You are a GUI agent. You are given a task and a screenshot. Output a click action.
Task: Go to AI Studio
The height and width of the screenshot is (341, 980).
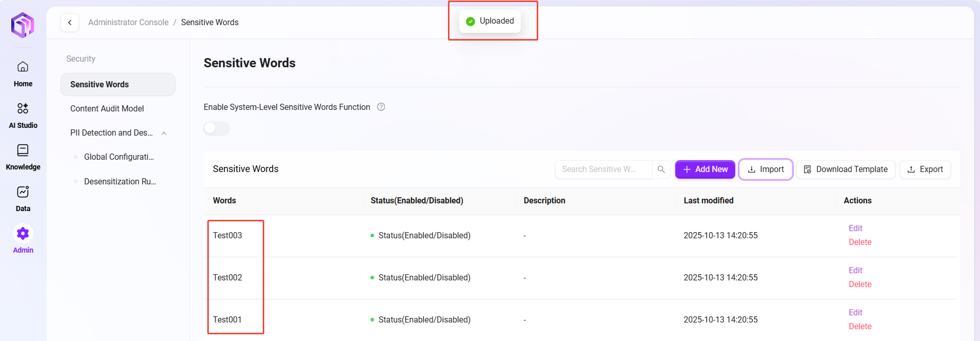23,115
